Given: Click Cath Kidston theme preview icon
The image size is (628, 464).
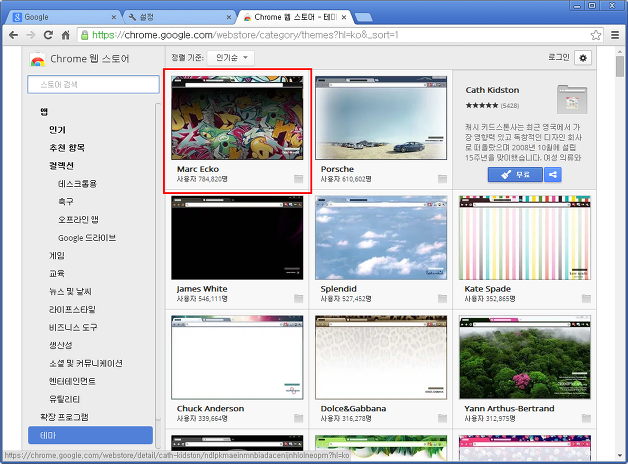Looking at the screenshot, I should [x=572, y=99].
